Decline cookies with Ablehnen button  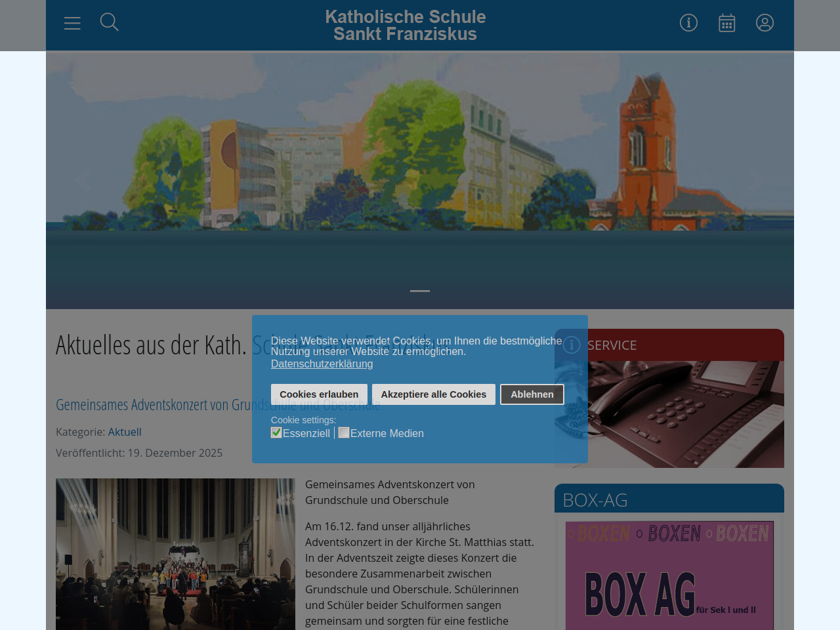(532, 394)
